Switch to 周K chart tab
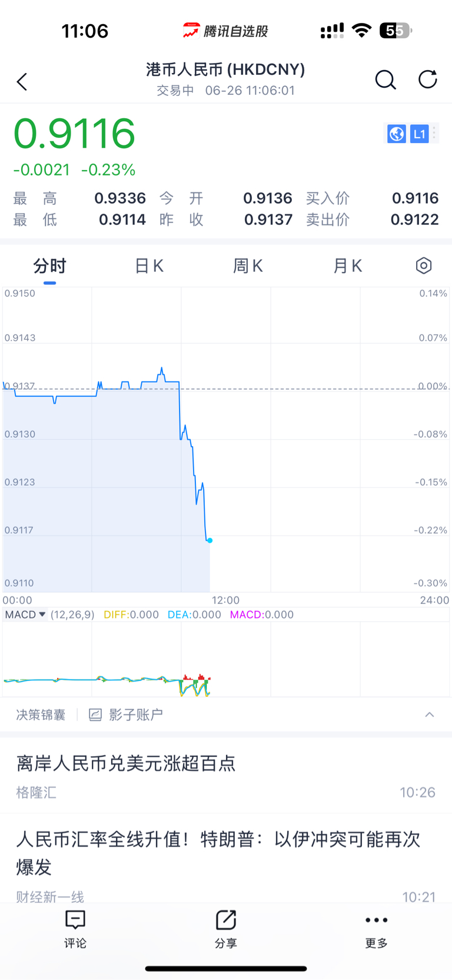452x980 pixels. tap(248, 266)
